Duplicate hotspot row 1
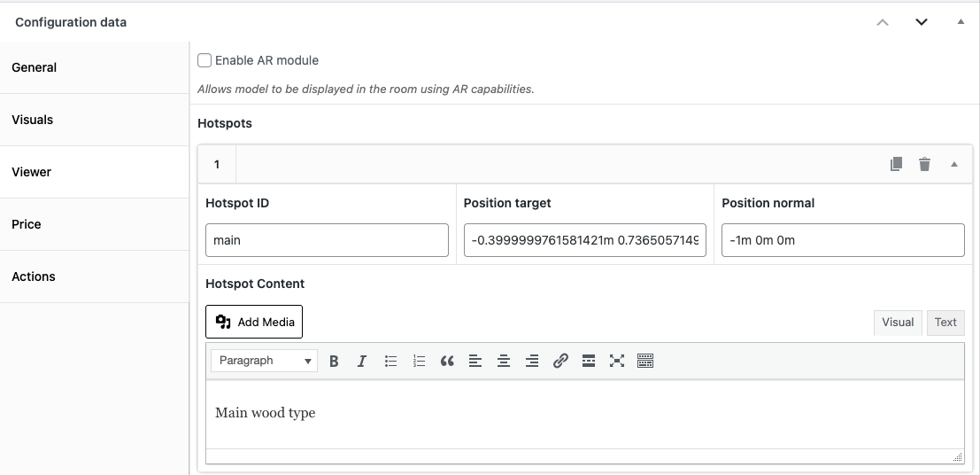This screenshot has width=980, height=475. tap(896, 164)
